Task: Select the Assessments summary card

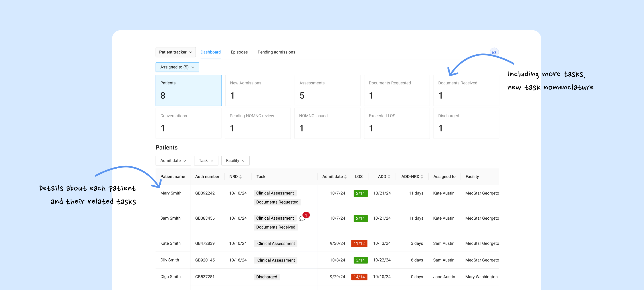Action: click(327, 90)
